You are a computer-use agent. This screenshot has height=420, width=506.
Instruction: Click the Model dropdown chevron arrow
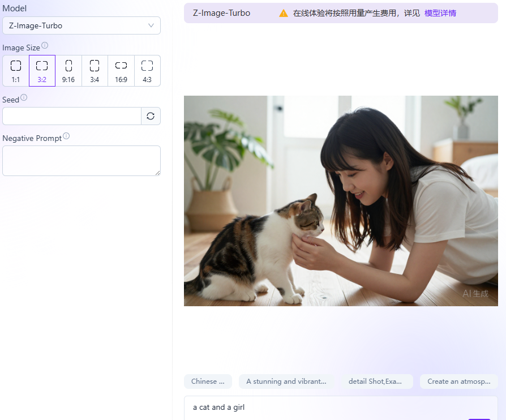pos(151,25)
